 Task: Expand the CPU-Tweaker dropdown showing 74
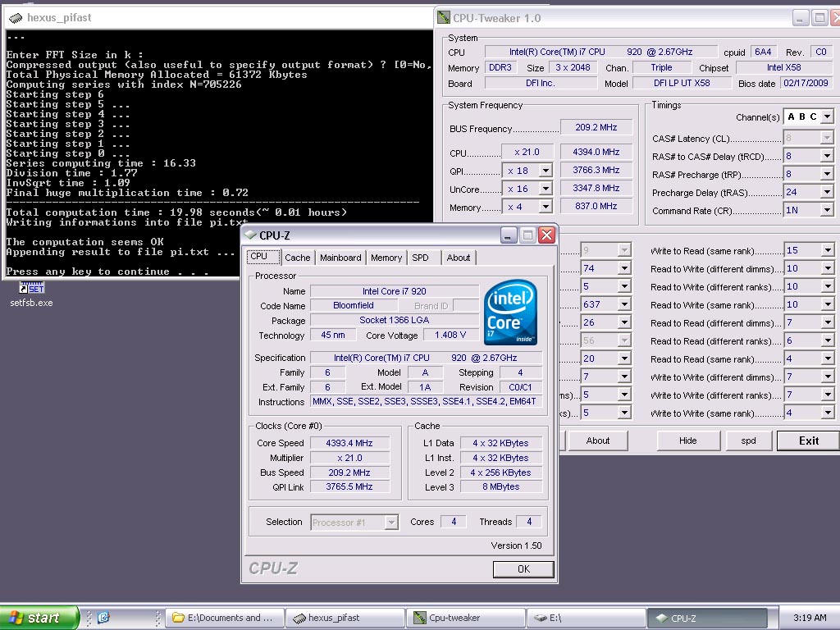point(624,268)
